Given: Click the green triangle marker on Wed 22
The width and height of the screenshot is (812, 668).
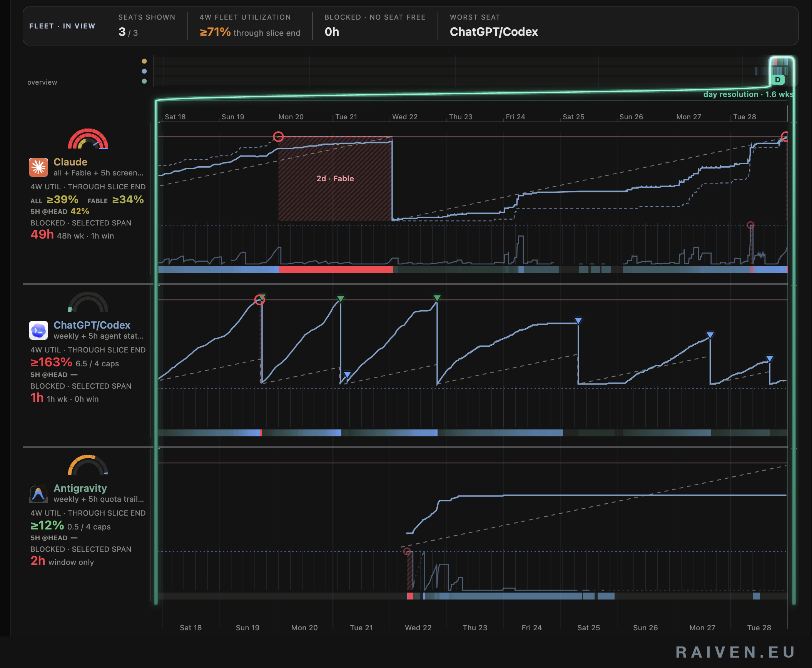Looking at the screenshot, I should 437,298.
